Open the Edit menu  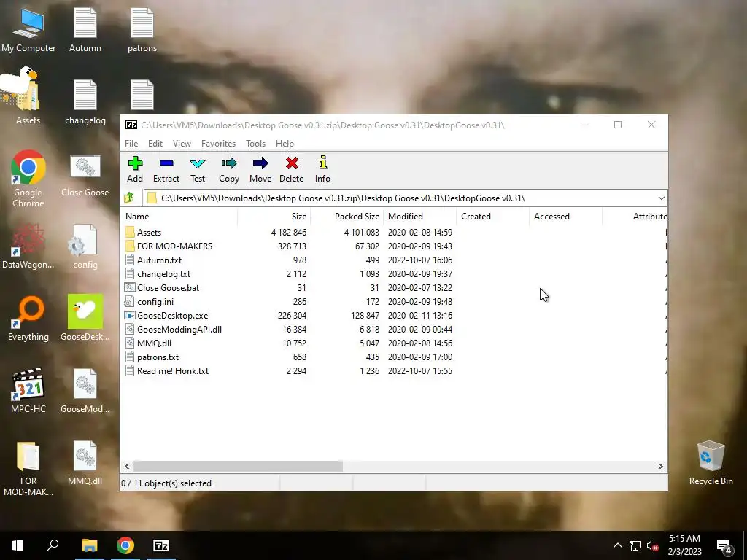155,144
